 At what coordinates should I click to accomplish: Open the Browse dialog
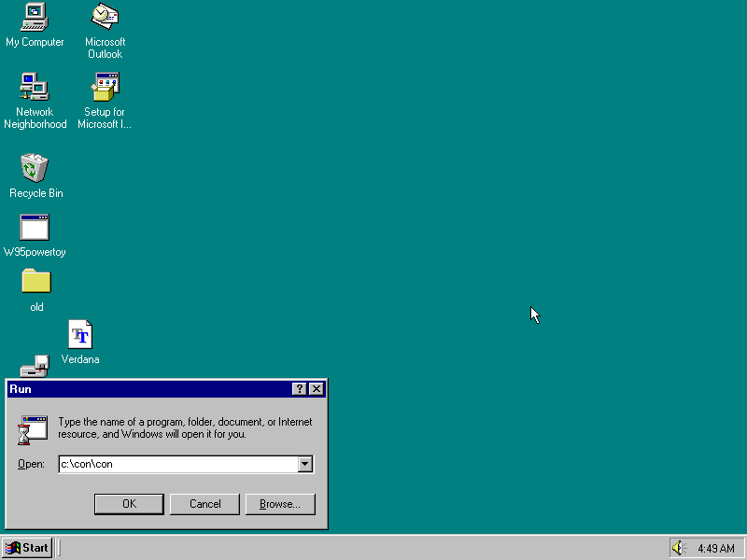pos(280,504)
